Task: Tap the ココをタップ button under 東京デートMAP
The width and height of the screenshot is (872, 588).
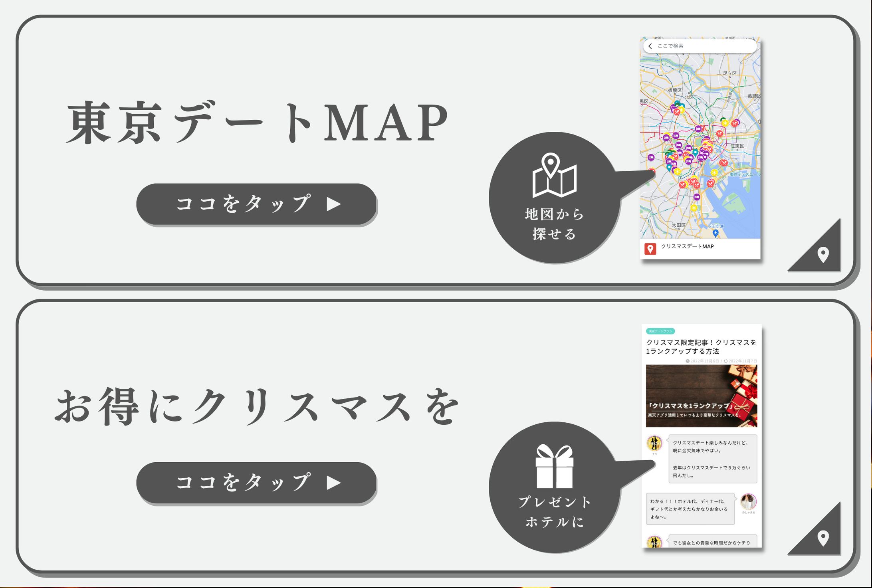Action: (256, 204)
